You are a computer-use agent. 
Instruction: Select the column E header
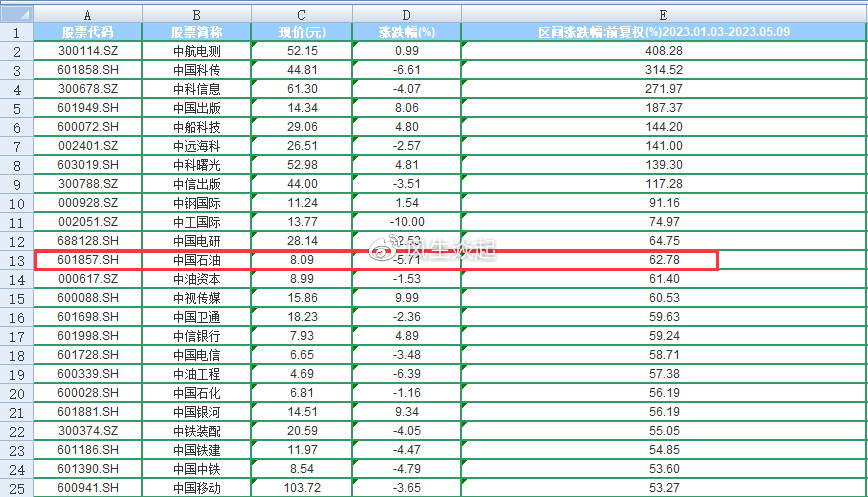(x=664, y=15)
